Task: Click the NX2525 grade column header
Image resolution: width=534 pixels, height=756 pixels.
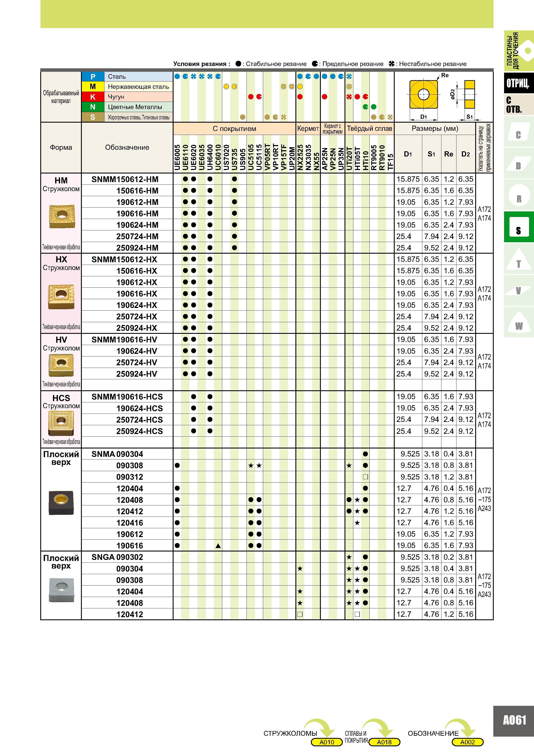Action: (300, 157)
